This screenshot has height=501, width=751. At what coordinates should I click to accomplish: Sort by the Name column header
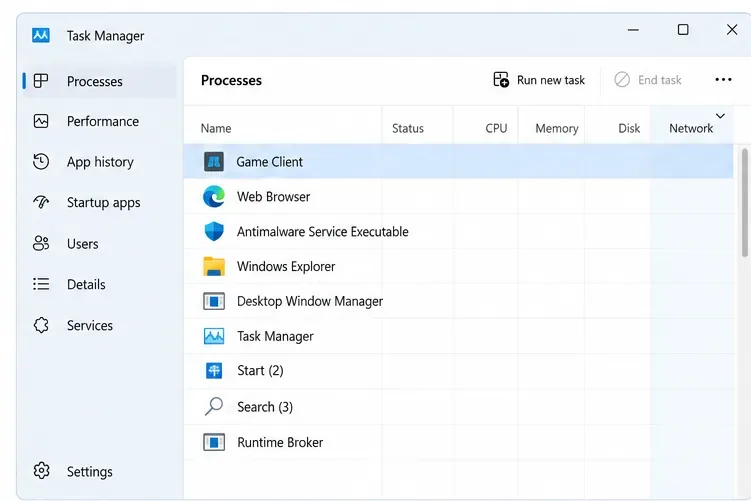tap(216, 128)
